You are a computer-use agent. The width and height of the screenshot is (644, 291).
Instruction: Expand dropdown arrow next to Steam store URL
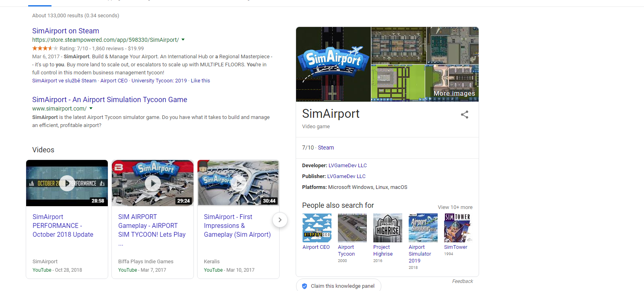[x=183, y=40]
